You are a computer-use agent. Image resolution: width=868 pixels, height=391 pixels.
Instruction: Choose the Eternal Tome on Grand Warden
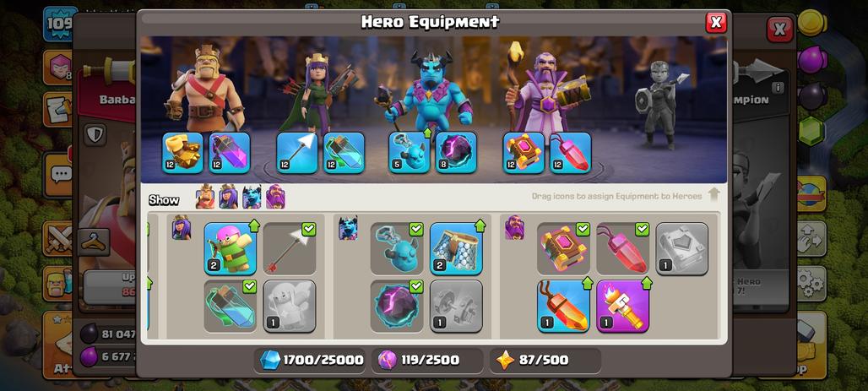[524, 153]
